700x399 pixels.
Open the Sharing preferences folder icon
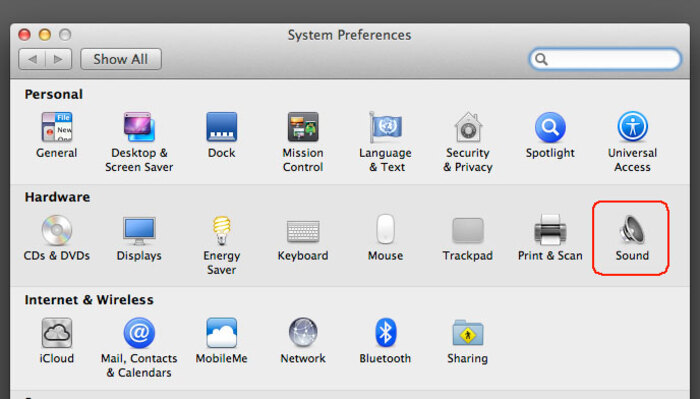[467, 332]
